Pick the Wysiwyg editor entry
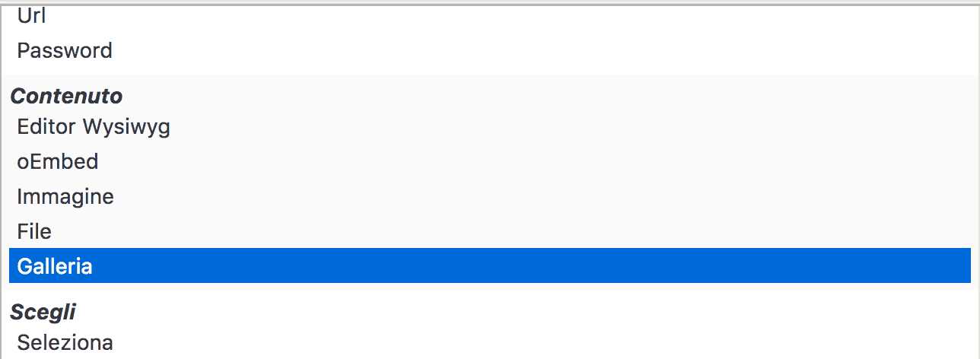Screen dimensions: 980x359 [x=490, y=126]
